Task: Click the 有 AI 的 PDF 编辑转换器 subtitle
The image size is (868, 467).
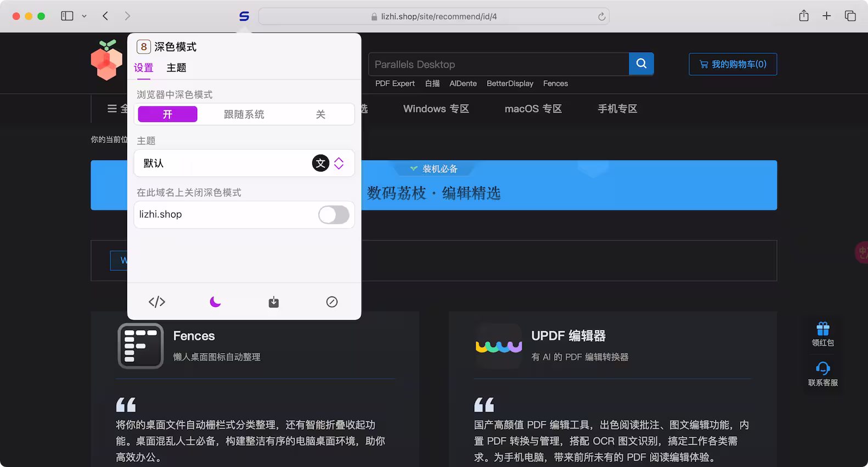Action: pyautogui.click(x=580, y=357)
